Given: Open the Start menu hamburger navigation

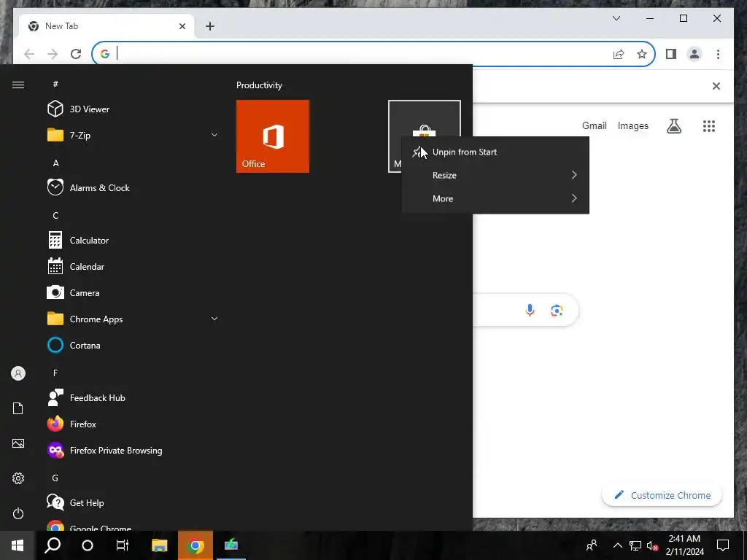Looking at the screenshot, I should click(18, 85).
